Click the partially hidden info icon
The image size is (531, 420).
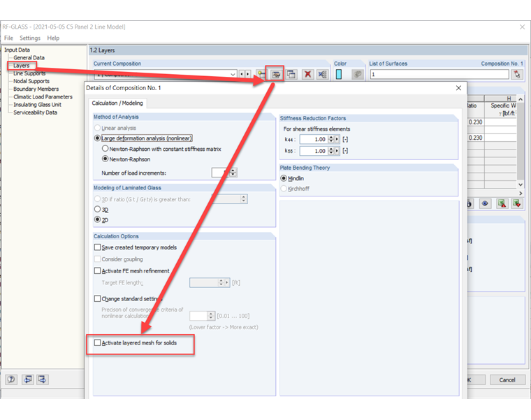pos(470,203)
